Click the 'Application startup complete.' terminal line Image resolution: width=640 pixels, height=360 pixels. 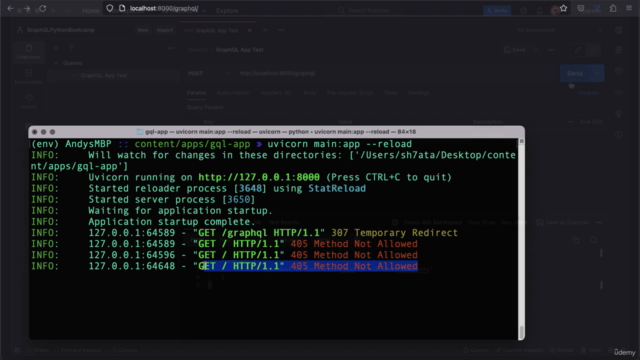(x=172, y=222)
